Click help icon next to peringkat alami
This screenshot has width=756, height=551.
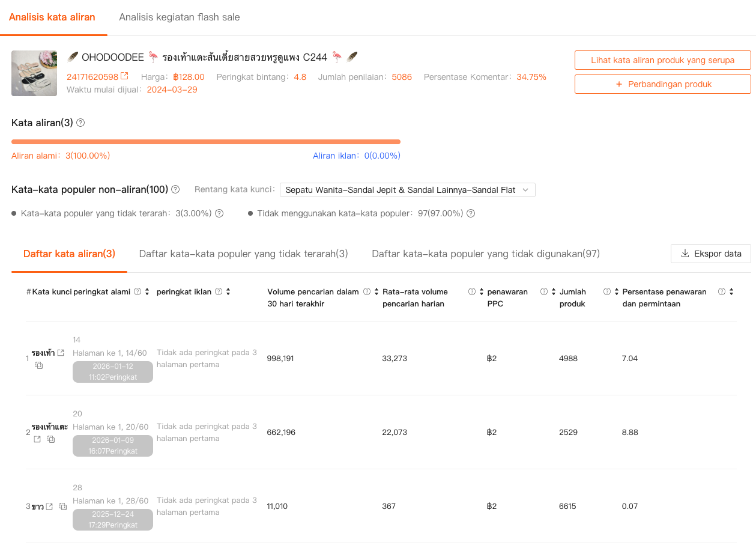click(x=138, y=292)
